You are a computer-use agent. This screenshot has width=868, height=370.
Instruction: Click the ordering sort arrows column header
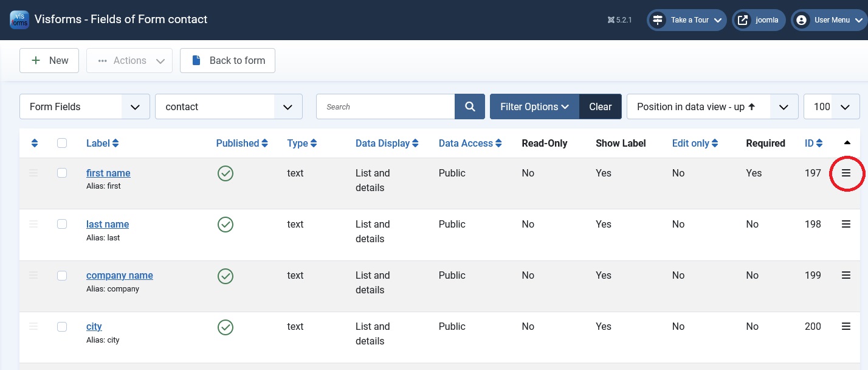coord(35,143)
